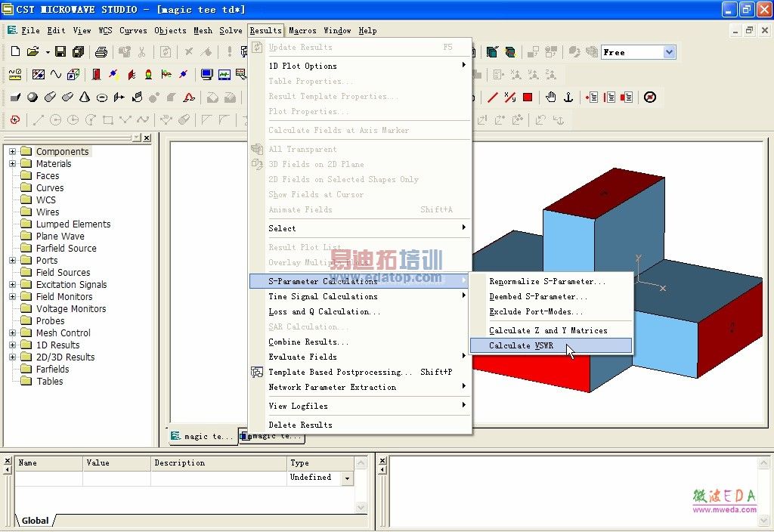Switch to the Global parameter tab

[x=35, y=521]
